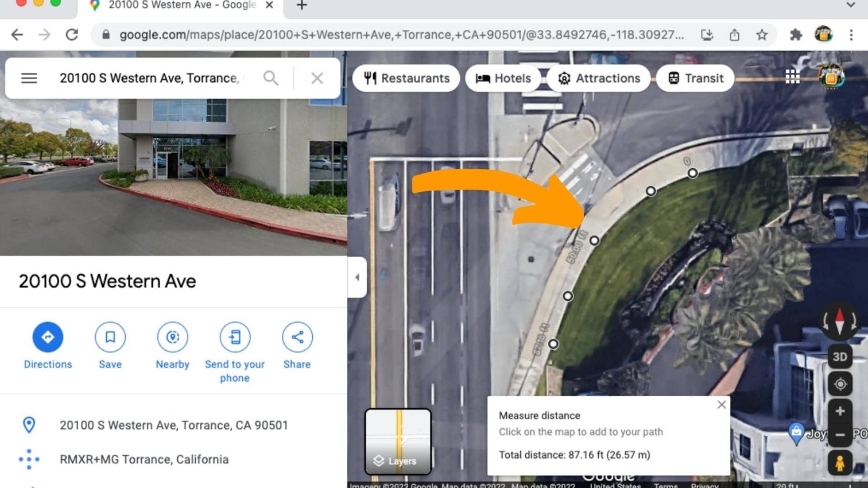Switch to 3D view
This screenshot has width=868, height=488.
tap(840, 357)
